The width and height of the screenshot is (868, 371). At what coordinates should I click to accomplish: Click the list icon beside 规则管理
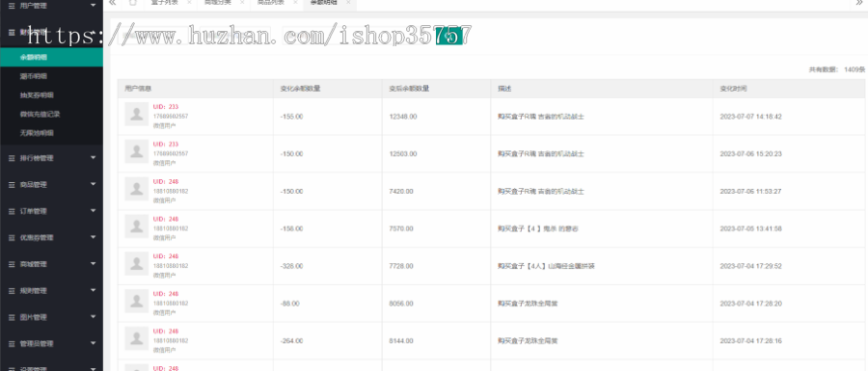point(12,291)
